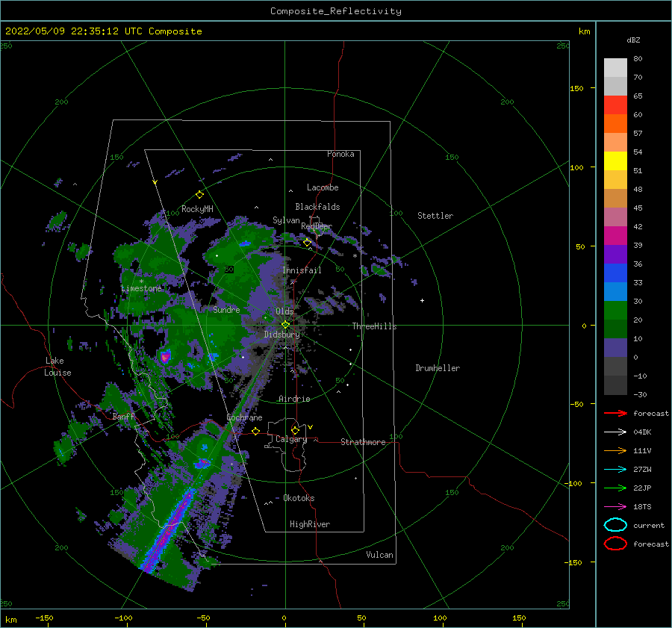
Task: Click the ThreeHills town label
Action: tap(374, 326)
